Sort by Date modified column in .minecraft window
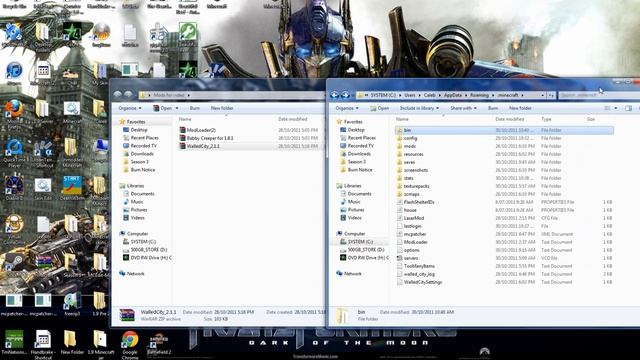 [510, 119]
